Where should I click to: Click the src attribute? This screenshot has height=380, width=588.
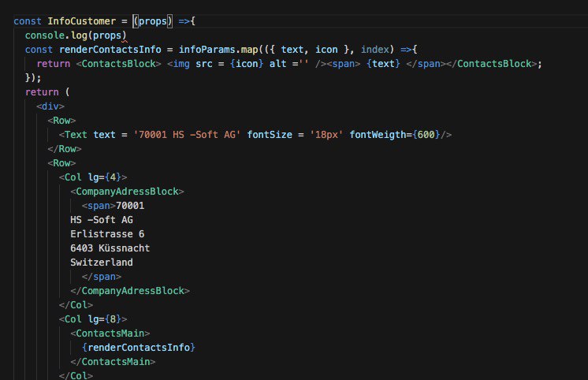(x=204, y=64)
